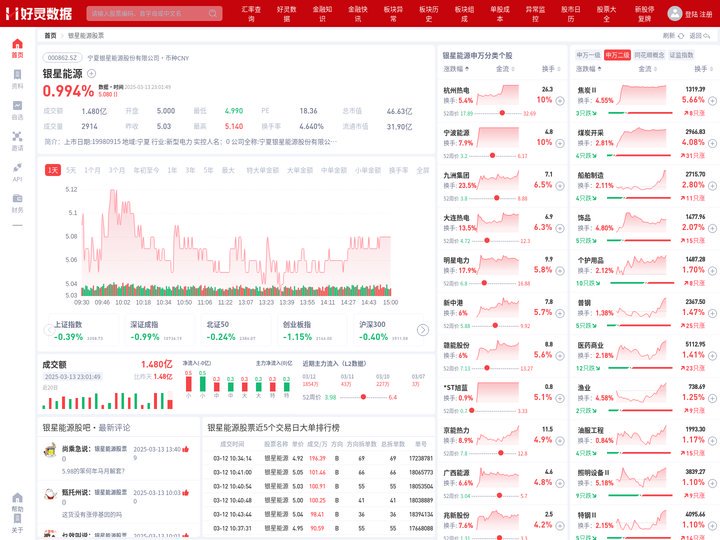This screenshot has width=720, height=540.
Task: Click plus icon beside 船舶制造 sector
Action: pyautogui.click(x=712, y=186)
